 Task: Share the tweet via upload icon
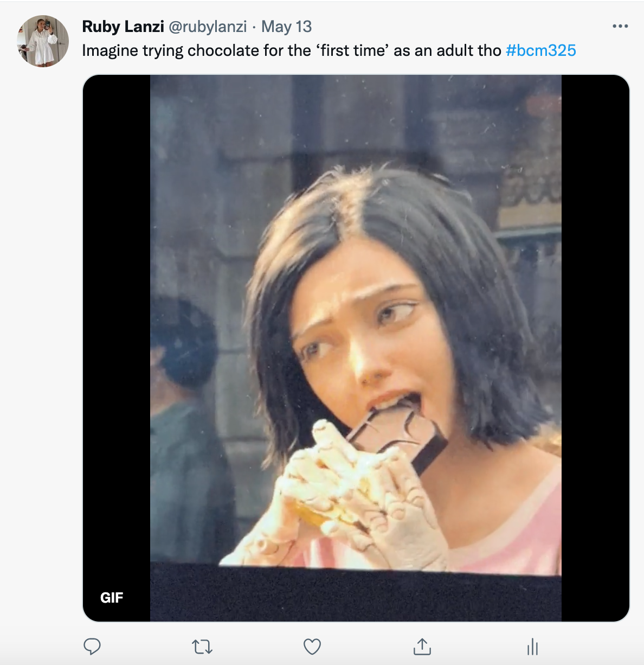pos(422,646)
